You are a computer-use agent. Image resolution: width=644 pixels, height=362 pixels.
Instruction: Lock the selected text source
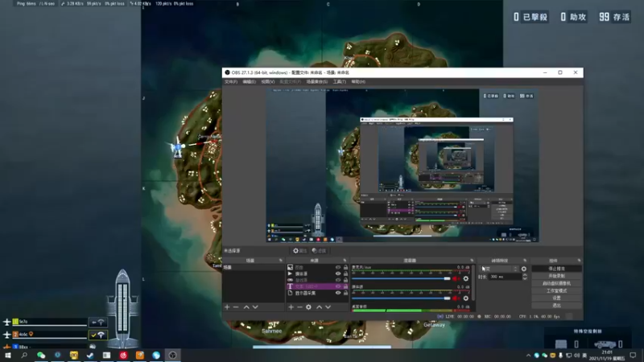pos(345,286)
